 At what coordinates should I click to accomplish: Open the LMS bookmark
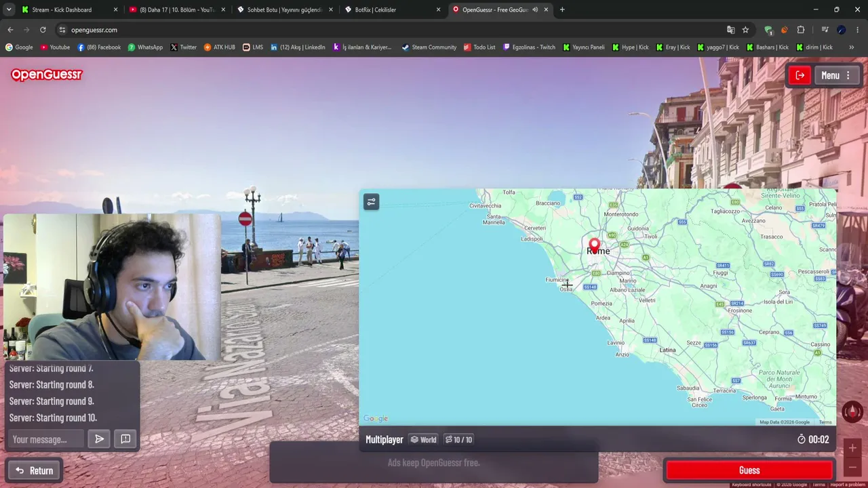tap(253, 47)
